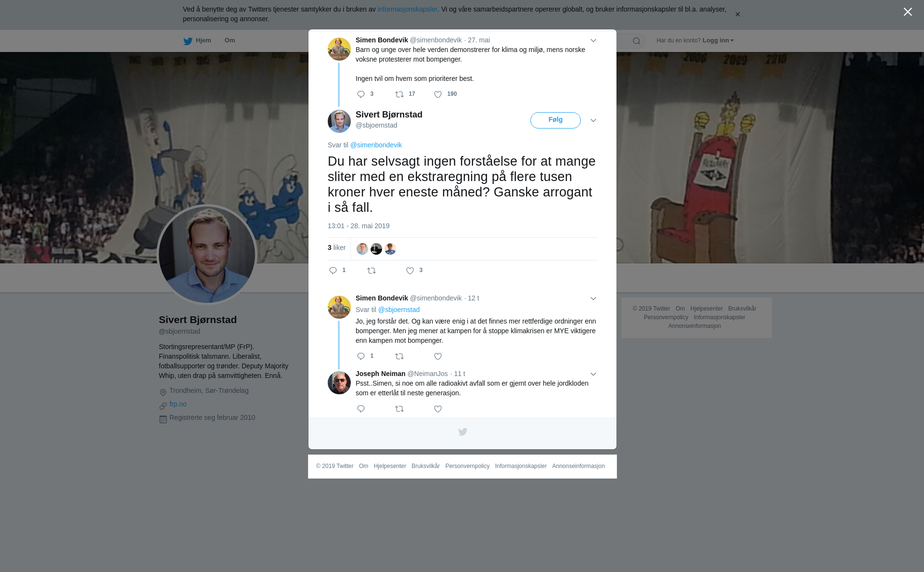Like Sivert Bjørnstad's main tweet
This screenshot has height=572, width=924.
(x=410, y=271)
